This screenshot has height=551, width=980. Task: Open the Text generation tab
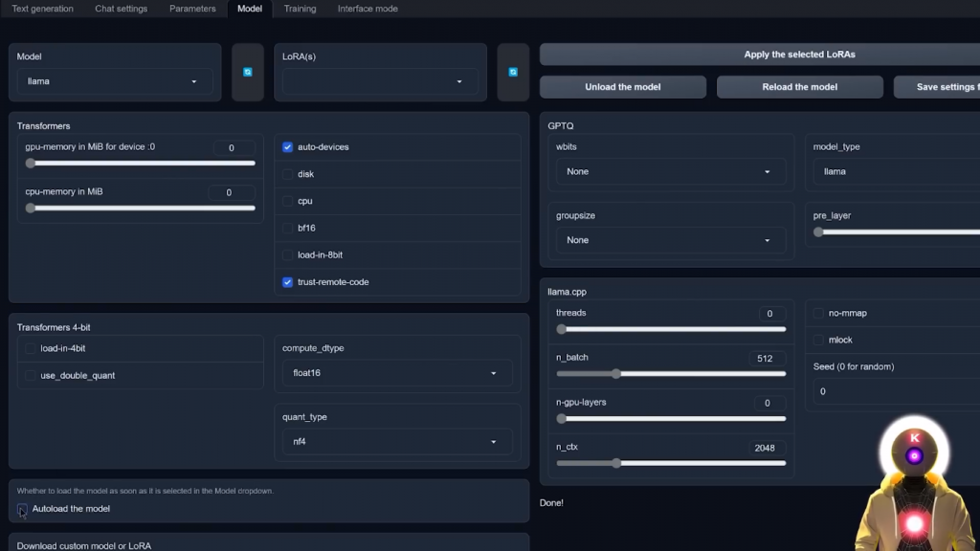tap(42, 9)
